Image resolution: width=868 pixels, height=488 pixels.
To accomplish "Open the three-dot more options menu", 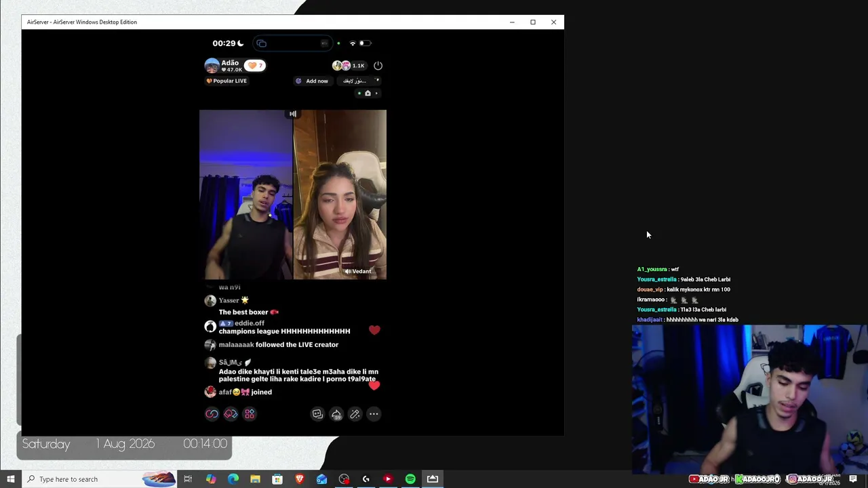I will pos(374,414).
